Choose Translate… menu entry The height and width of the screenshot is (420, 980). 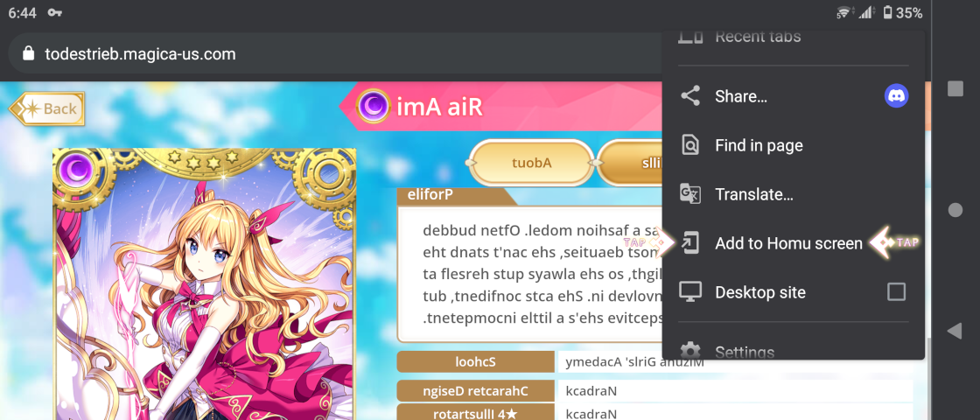pos(794,193)
